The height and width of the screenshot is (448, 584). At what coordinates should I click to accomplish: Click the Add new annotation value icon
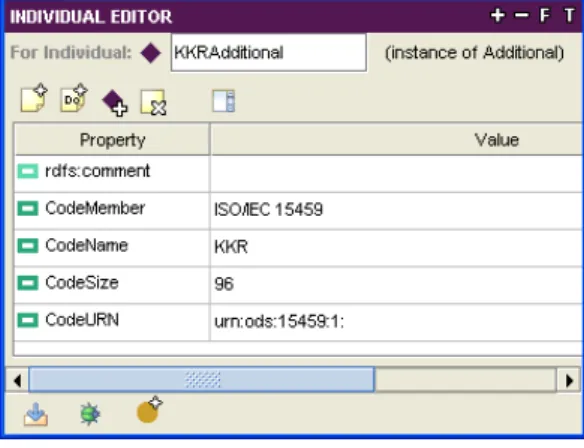(x=34, y=98)
